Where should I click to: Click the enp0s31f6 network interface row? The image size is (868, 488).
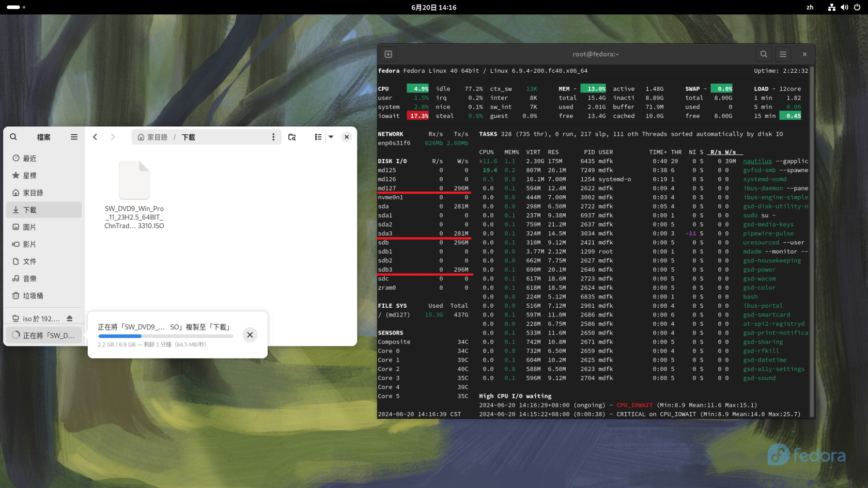tap(423, 143)
